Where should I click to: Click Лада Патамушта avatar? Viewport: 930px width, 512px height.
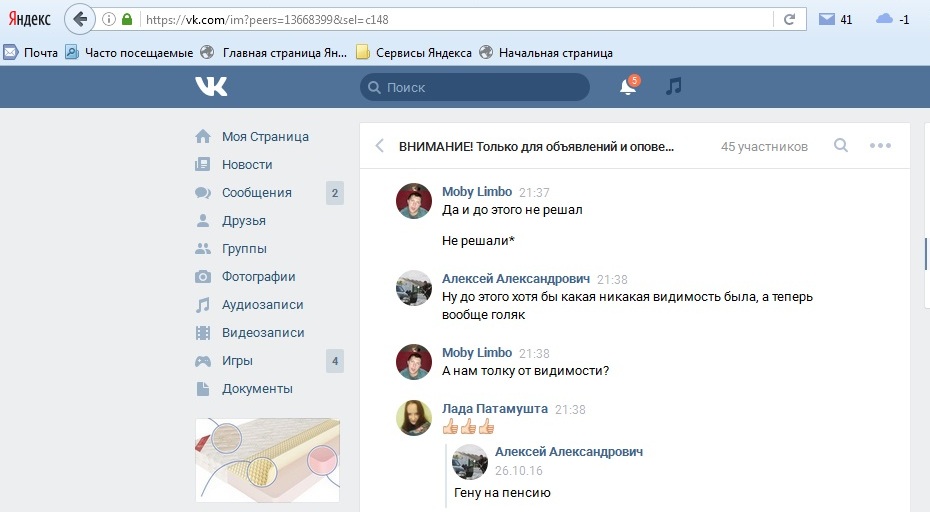(414, 418)
